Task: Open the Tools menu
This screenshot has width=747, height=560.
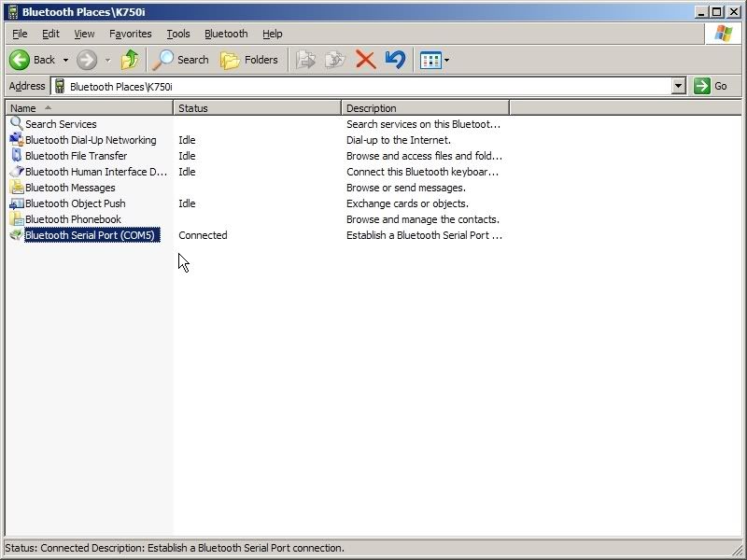Action: coord(178,34)
